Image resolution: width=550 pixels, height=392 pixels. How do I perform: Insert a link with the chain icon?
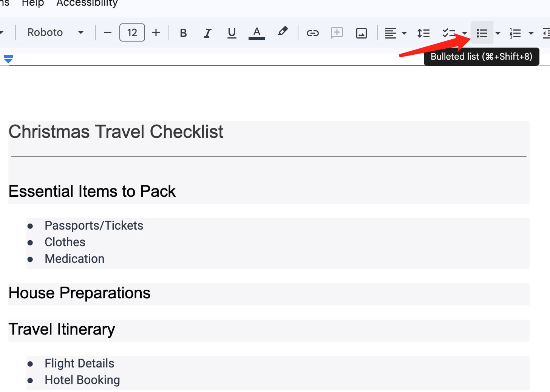click(x=312, y=33)
